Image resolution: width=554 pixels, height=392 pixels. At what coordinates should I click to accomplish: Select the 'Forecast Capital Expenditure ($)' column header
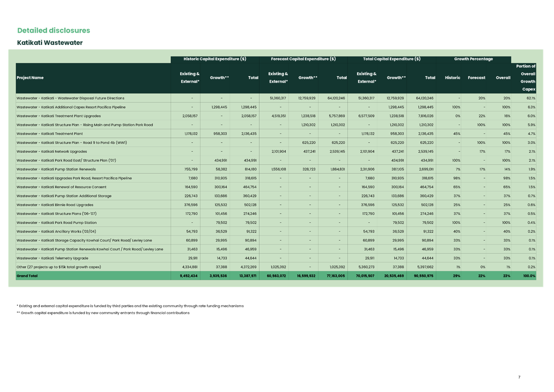(x=303, y=58)
